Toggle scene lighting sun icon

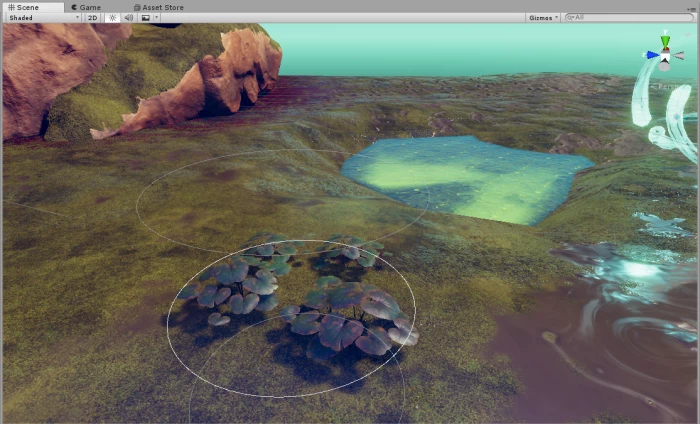point(113,18)
